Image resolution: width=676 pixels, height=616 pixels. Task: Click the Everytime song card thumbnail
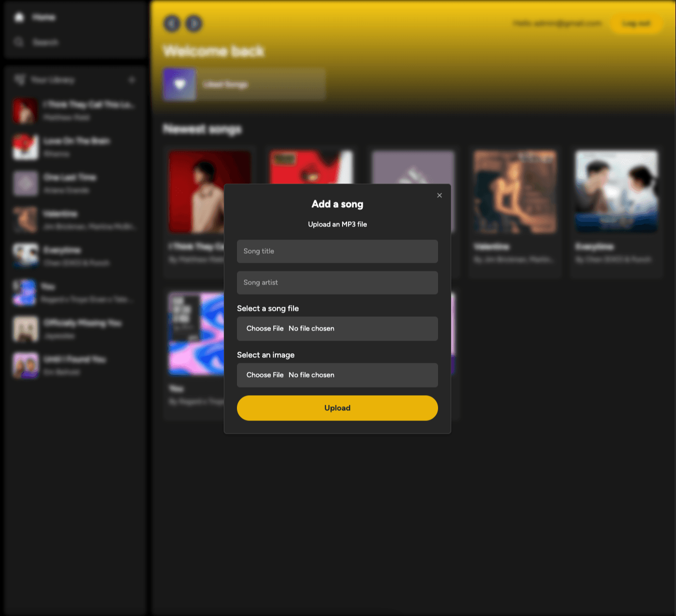616,192
